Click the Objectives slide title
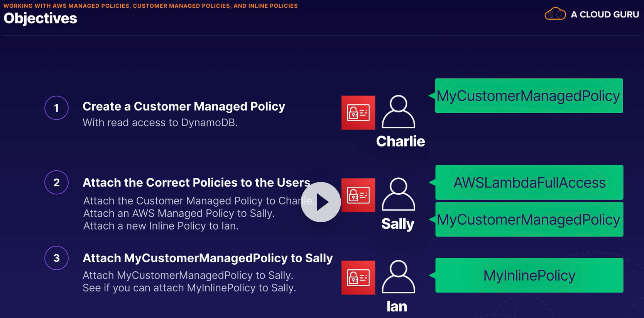Viewport: 644px width, 318px height. (41, 18)
